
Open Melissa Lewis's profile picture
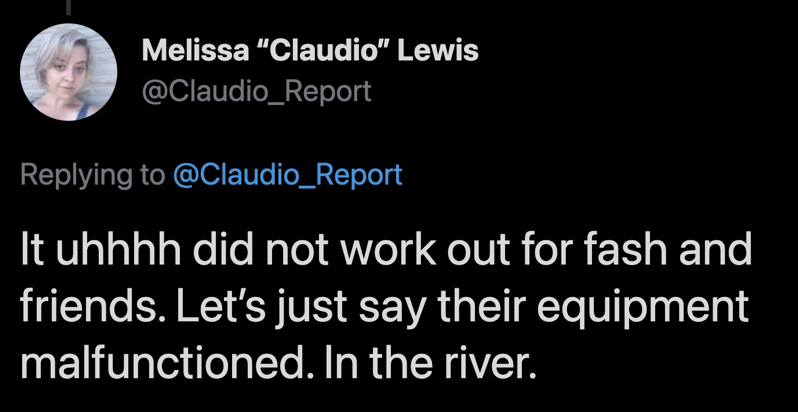pyautogui.click(x=69, y=72)
